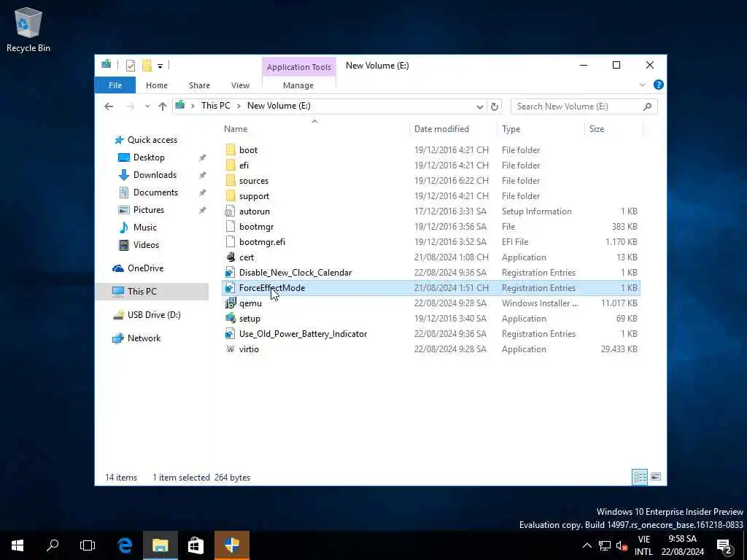Sort files by Size column header
The width and height of the screenshot is (747, 560).
(597, 129)
